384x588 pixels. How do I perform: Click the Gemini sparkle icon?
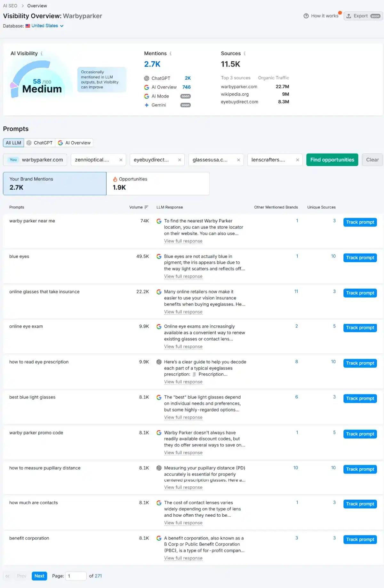click(147, 105)
